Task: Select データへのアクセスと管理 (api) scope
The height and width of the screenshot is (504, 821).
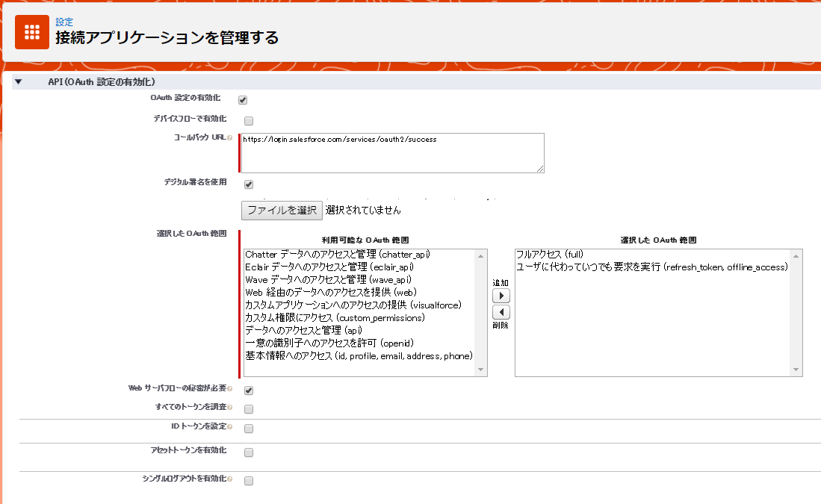Action: (304, 330)
